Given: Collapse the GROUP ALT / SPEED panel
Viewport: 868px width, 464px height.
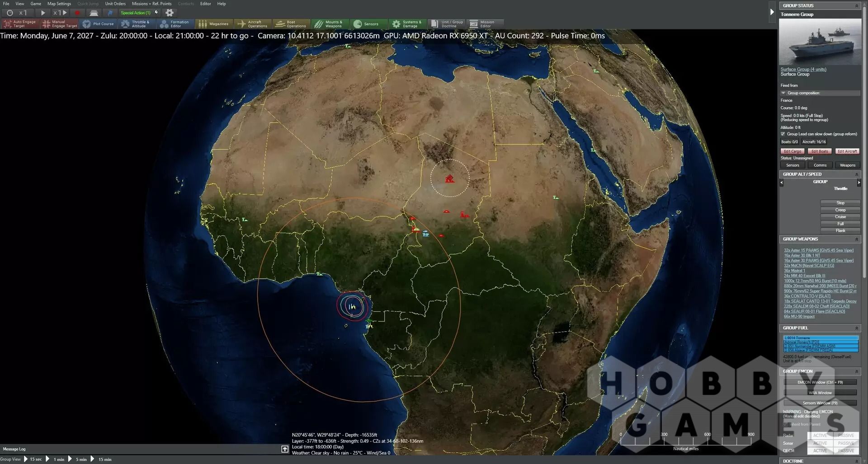Looking at the screenshot, I should pos(856,174).
